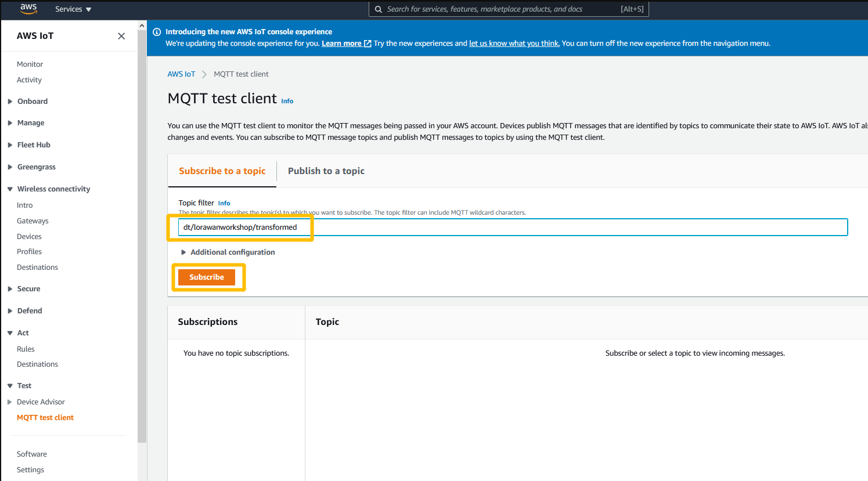This screenshot has height=481, width=868.
Task: Open Rules under Act
Action: coord(26,349)
